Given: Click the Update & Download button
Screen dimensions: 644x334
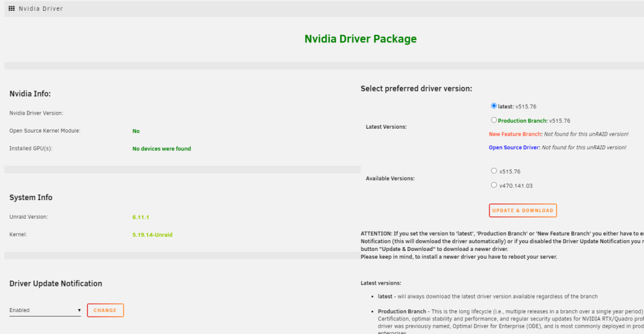Looking at the screenshot, I should pos(523,210).
